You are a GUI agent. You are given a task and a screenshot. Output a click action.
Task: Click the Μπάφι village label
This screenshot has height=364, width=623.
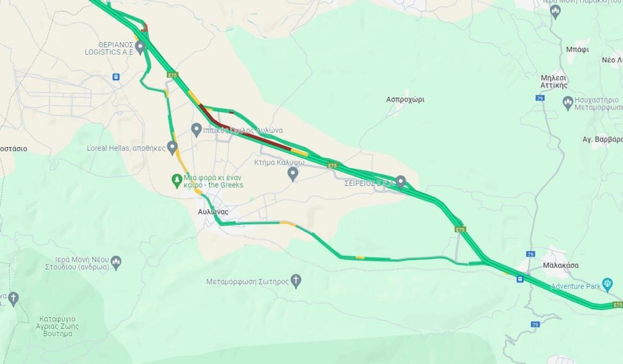coord(577,50)
